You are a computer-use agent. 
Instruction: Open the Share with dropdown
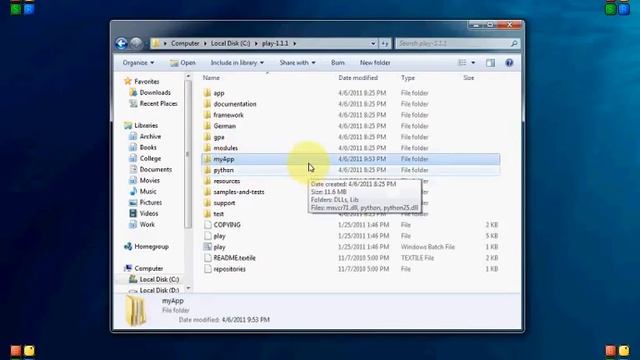pos(297,63)
